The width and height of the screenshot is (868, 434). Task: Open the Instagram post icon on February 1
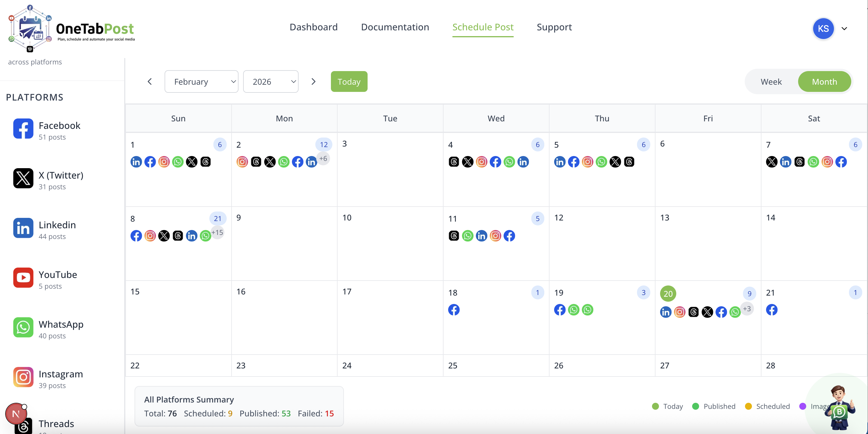[164, 162]
